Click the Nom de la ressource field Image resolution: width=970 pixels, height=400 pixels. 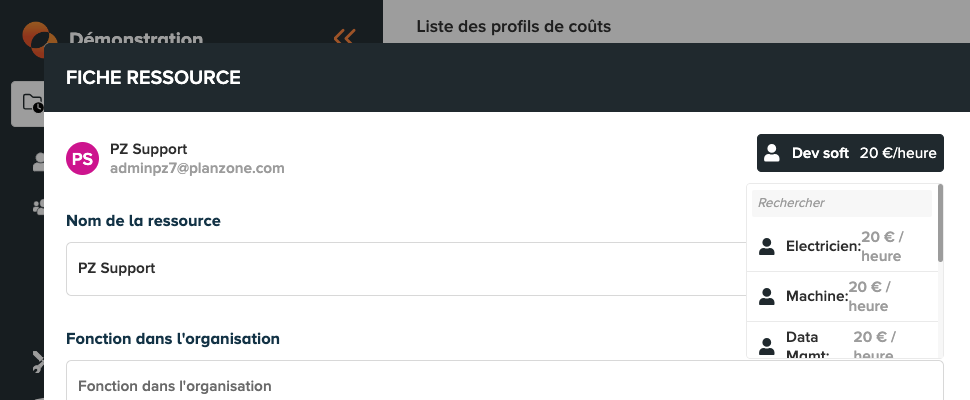pyautogui.click(x=406, y=269)
